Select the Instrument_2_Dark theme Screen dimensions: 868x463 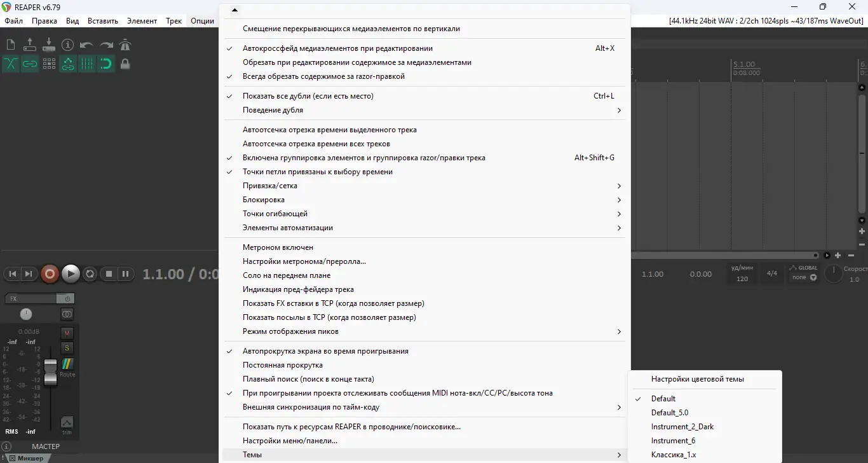tap(704, 427)
